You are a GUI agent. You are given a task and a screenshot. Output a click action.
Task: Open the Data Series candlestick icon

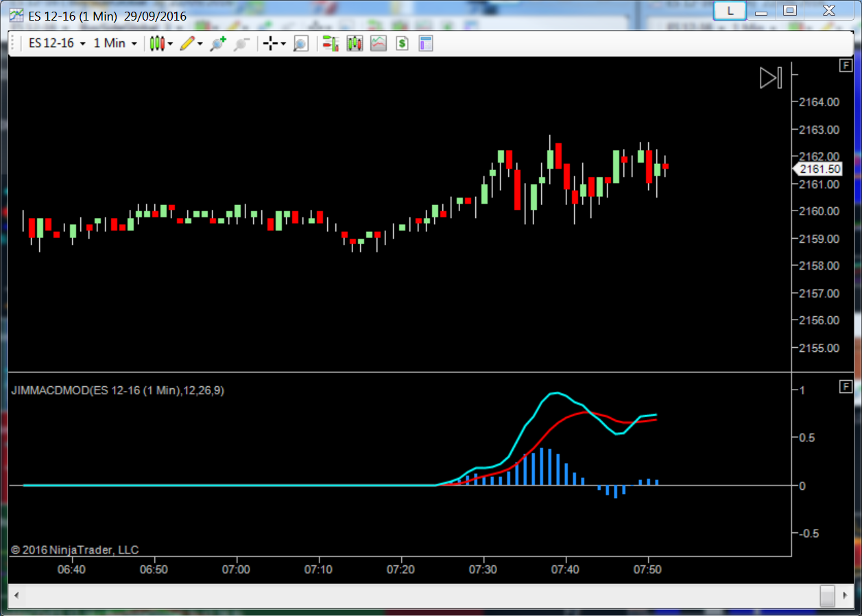coord(355,44)
